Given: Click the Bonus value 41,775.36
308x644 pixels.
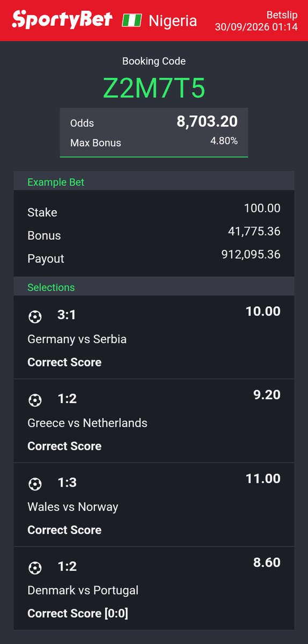Looking at the screenshot, I should pos(254,231).
